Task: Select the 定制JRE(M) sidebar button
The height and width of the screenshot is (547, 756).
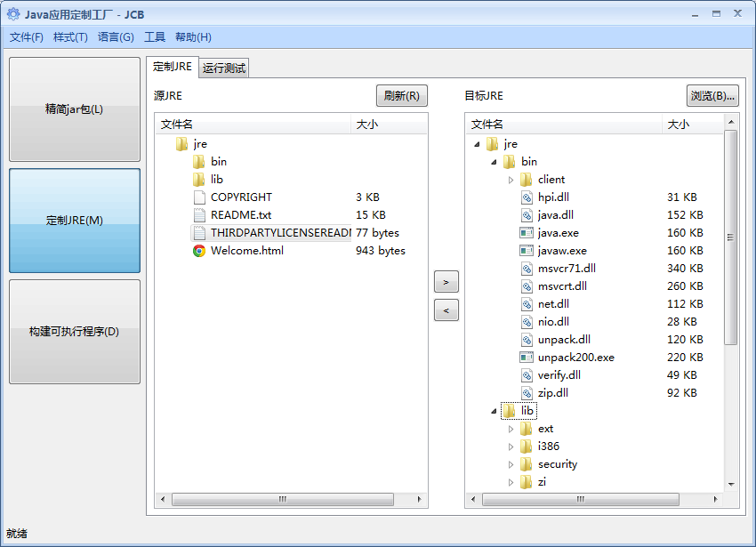Action: click(75, 221)
